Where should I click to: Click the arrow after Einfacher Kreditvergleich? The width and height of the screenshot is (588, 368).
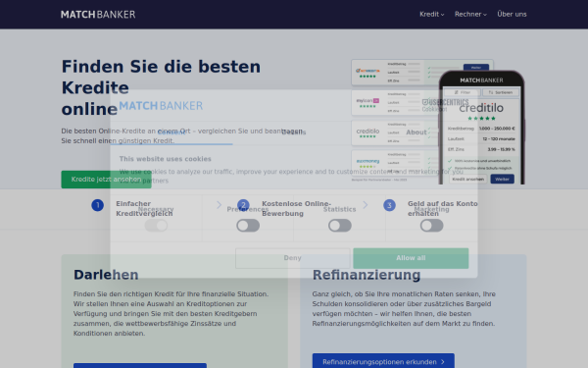pyautogui.click(x=219, y=205)
